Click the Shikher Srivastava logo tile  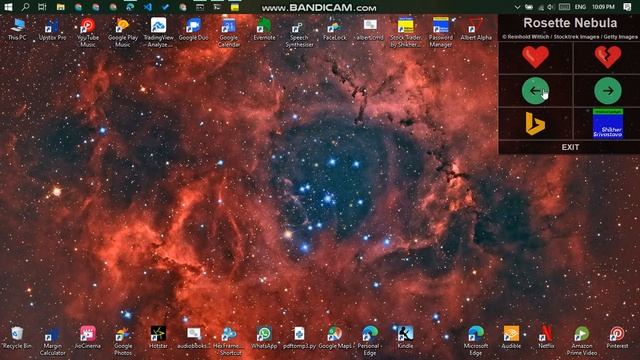click(x=608, y=124)
